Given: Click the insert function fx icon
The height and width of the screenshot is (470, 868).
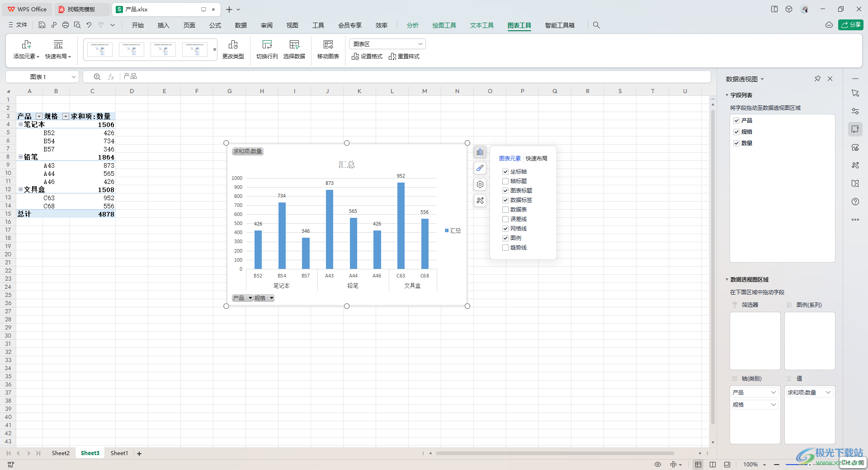Looking at the screenshot, I should [x=111, y=77].
